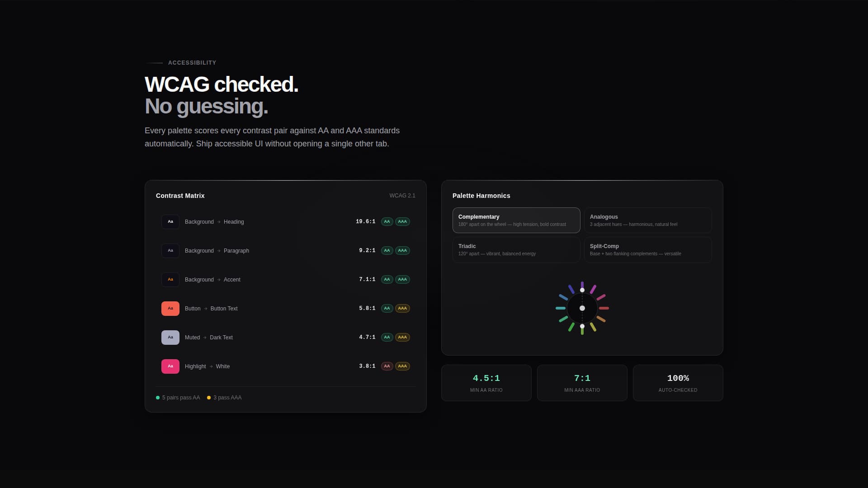
Task: Click the AAA badge next to 9.2:1
Action: pos(402,251)
